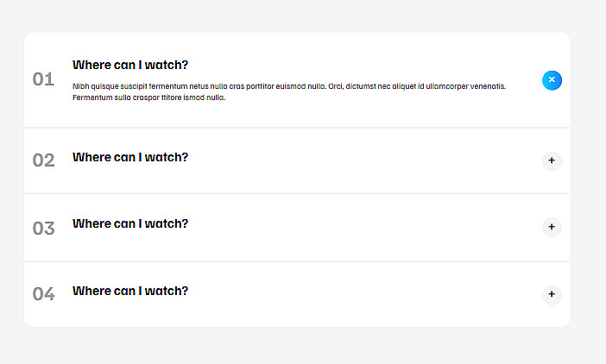Click the answer line starting "Fermentum sulla craspor"

point(148,97)
